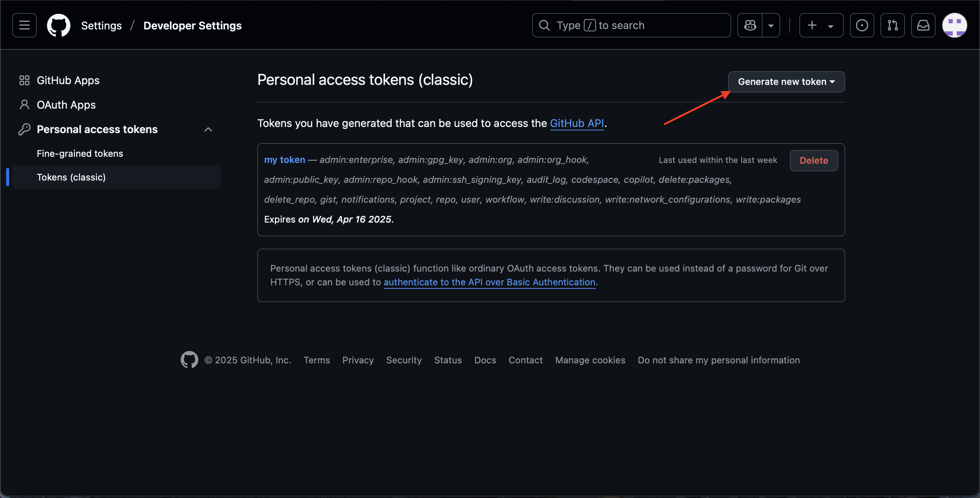980x498 pixels.
Task: Click Do not share my personal information
Action: point(719,360)
